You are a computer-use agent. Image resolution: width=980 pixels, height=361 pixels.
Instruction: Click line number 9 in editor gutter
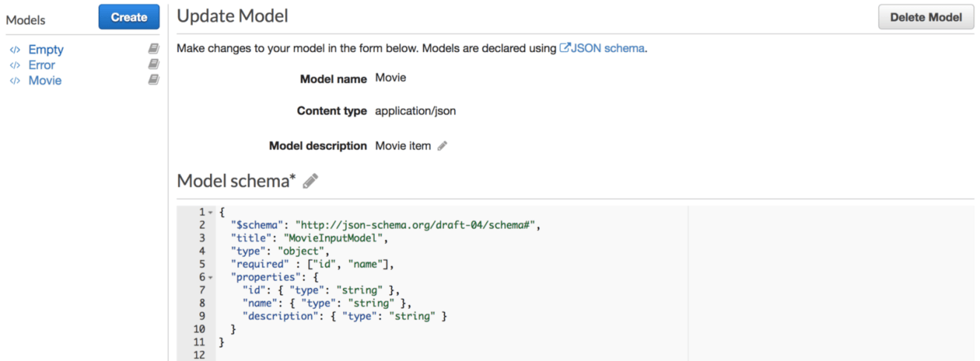click(202, 316)
